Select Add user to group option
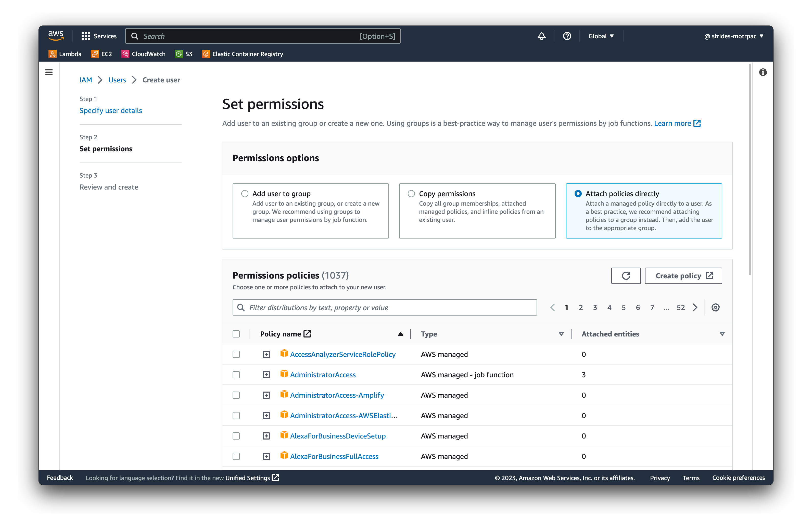 pyautogui.click(x=245, y=194)
